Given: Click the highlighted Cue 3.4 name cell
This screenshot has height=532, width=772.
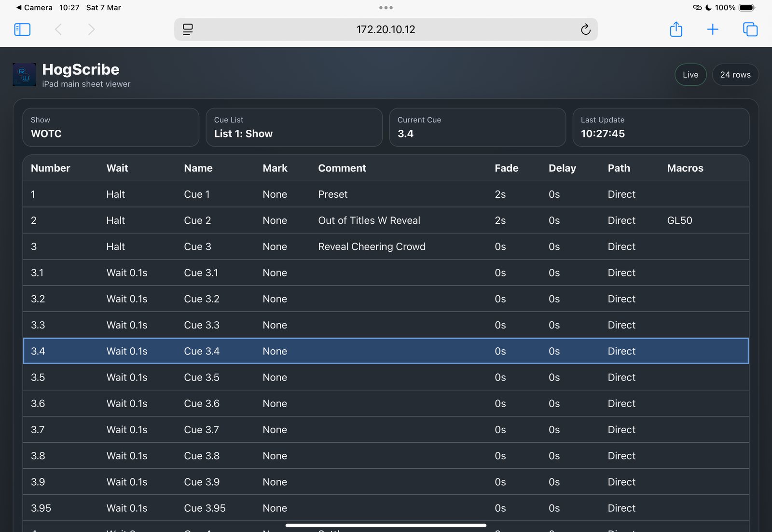Looking at the screenshot, I should pos(202,351).
